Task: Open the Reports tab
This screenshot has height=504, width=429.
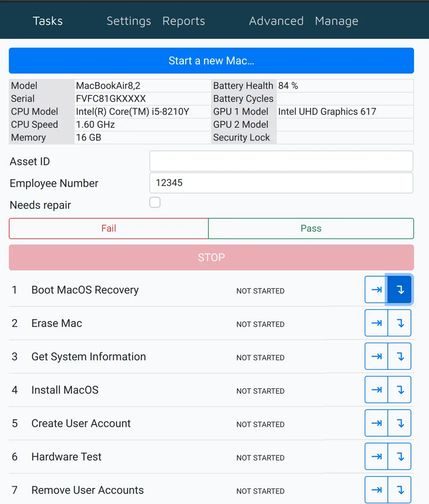Action: (184, 21)
